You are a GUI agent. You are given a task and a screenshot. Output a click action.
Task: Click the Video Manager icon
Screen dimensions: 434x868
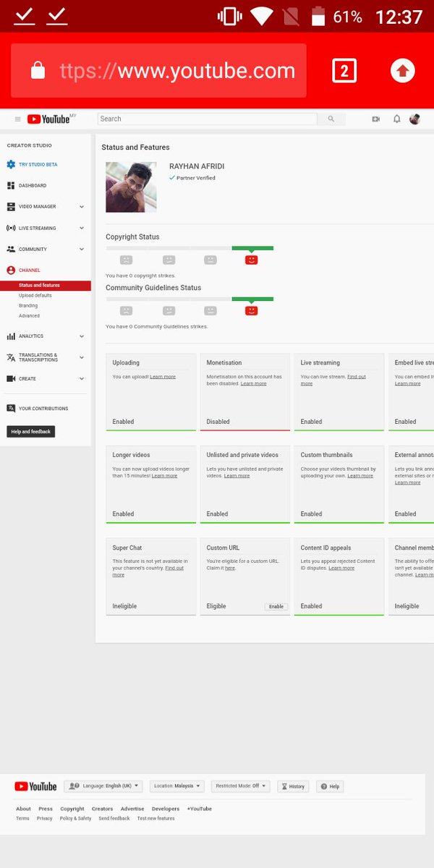(11, 207)
